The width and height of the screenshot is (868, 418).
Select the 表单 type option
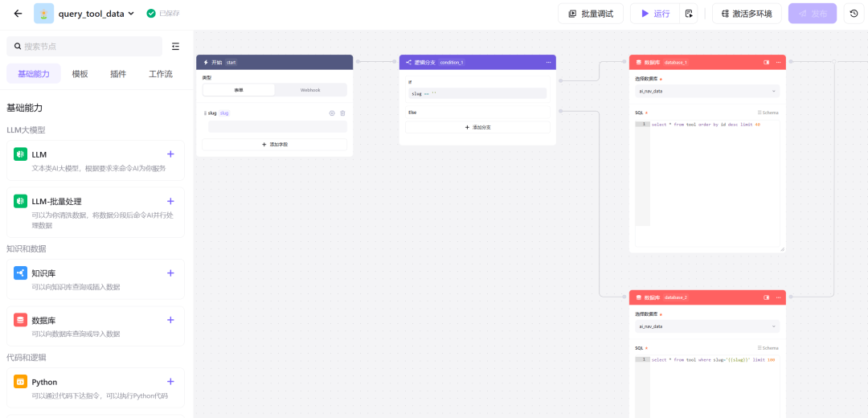click(x=239, y=90)
